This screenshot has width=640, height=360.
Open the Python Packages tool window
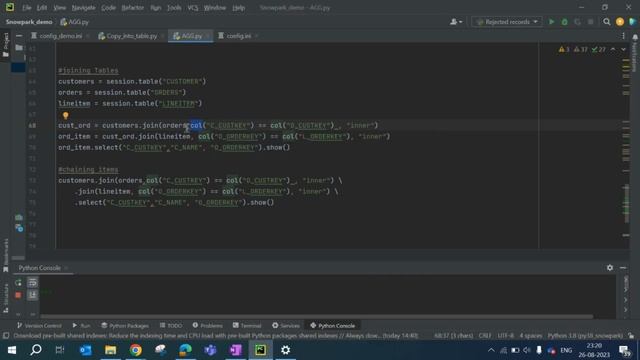pos(125,326)
